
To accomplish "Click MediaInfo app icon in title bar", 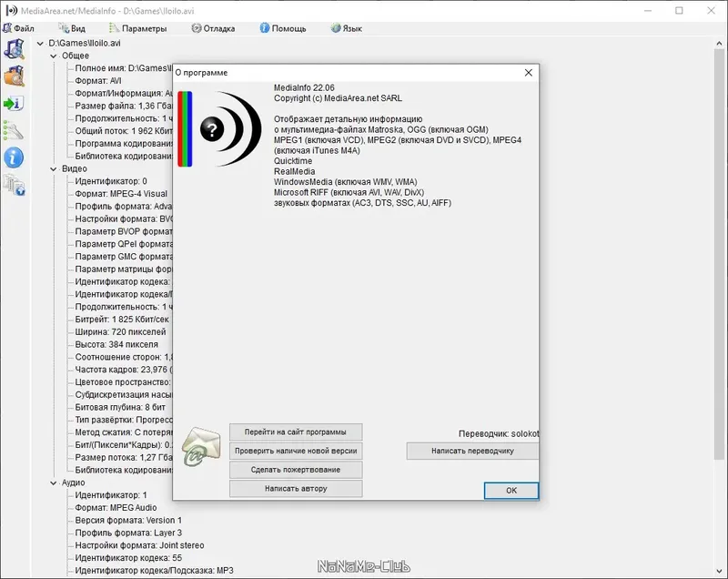I will [x=11, y=11].
